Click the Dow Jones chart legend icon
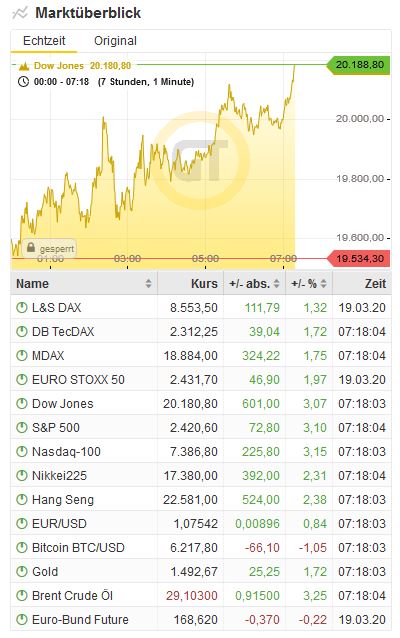 [x=24, y=66]
